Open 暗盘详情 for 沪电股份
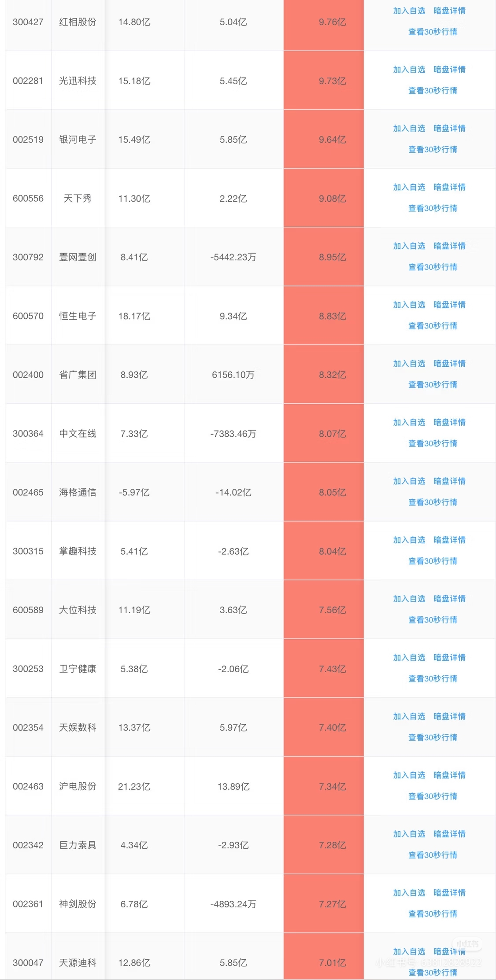The image size is (496, 980). click(x=449, y=775)
